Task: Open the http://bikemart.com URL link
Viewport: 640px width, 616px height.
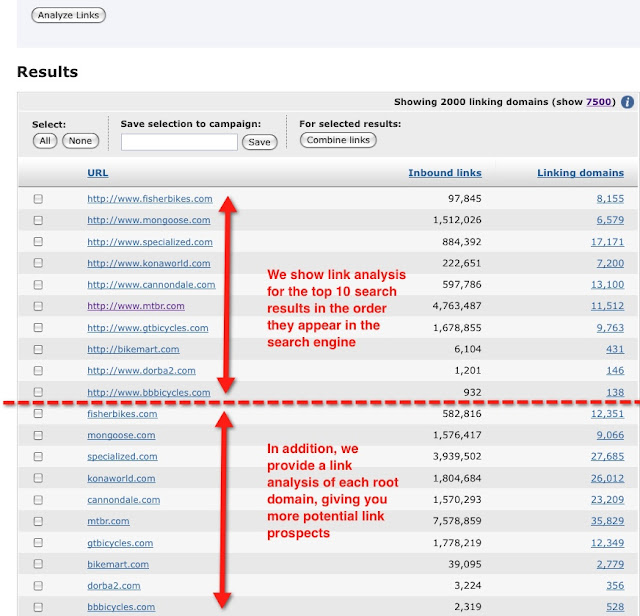Action: tap(133, 349)
